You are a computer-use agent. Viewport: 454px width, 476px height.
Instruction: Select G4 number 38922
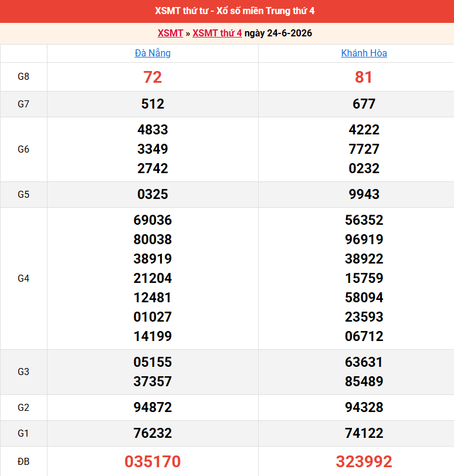point(364,259)
